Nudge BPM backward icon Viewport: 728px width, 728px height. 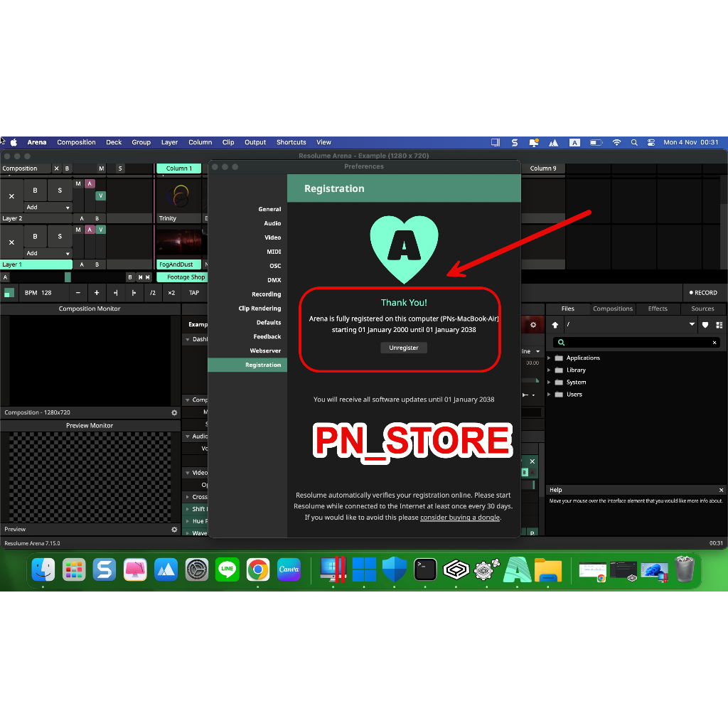(116, 293)
